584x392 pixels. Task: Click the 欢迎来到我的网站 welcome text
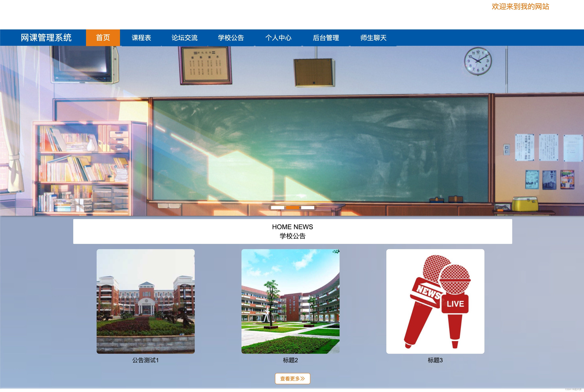[x=521, y=7]
